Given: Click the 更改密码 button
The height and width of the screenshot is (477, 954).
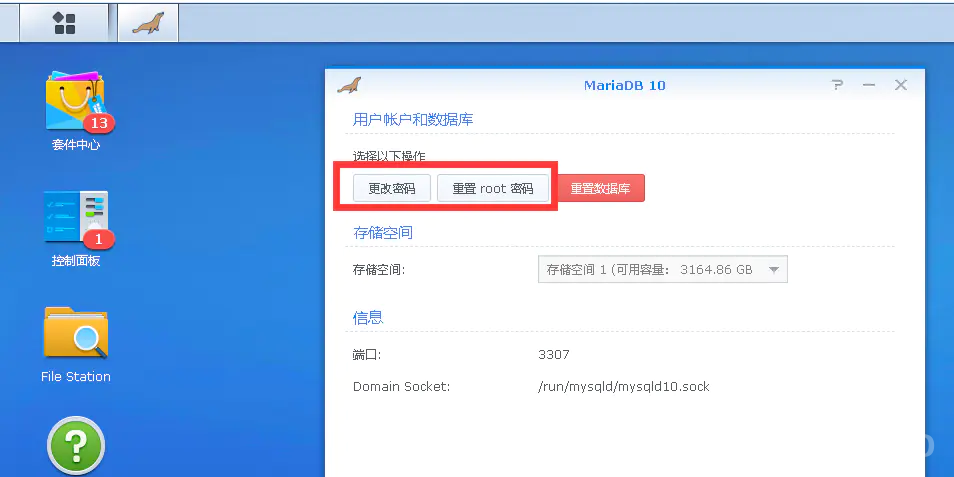Looking at the screenshot, I should [392, 189].
